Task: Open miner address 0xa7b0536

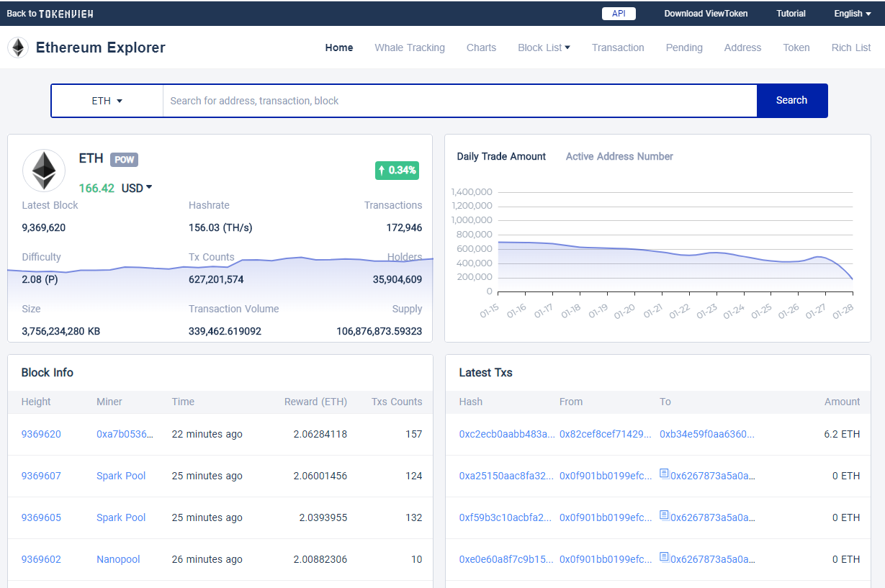Action: pyautogui.click(x=125, y=434)
